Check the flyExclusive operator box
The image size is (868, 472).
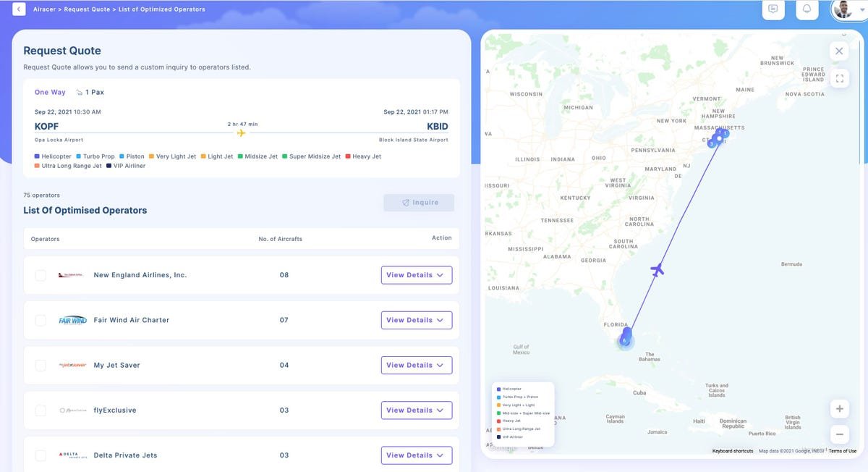click(41, 410)
